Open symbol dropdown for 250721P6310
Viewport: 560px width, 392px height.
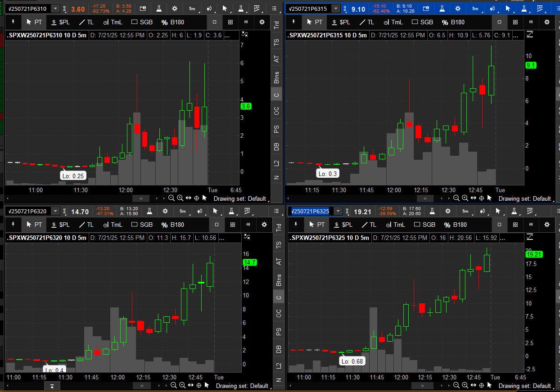coord(55,9)
